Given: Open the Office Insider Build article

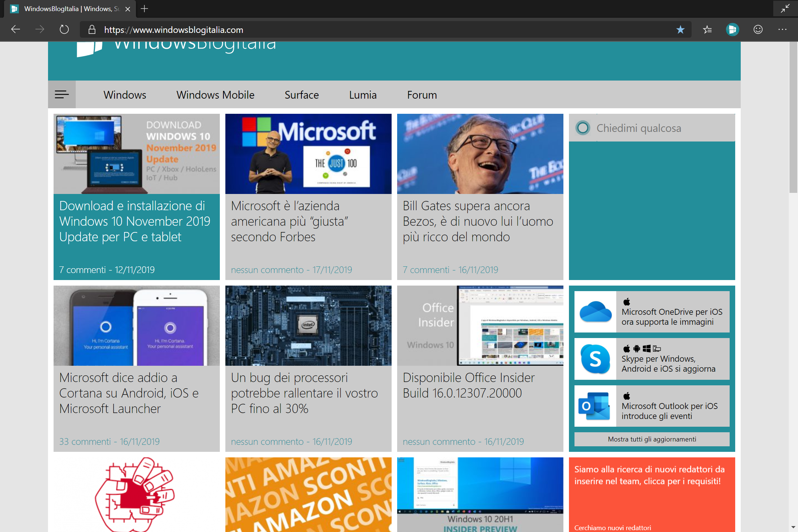Looking at the screenshot, I should (x=469, y=385).
